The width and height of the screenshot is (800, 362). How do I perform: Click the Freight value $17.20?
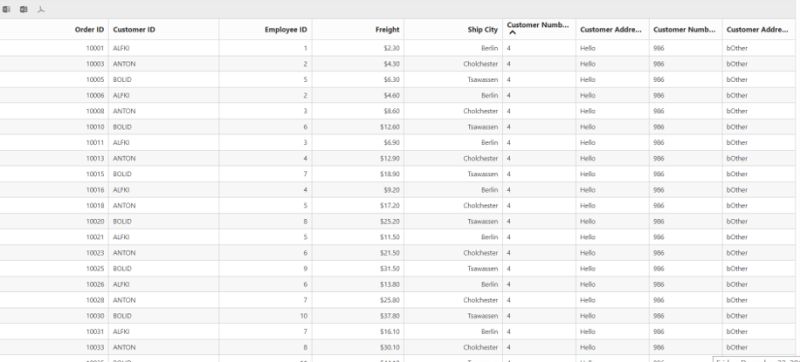[x=390, y=205]
